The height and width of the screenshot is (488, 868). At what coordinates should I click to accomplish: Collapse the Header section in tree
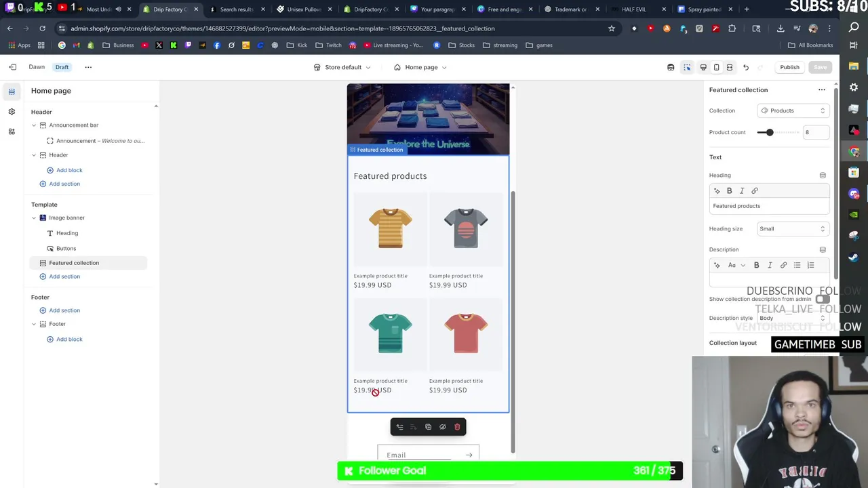34,155
